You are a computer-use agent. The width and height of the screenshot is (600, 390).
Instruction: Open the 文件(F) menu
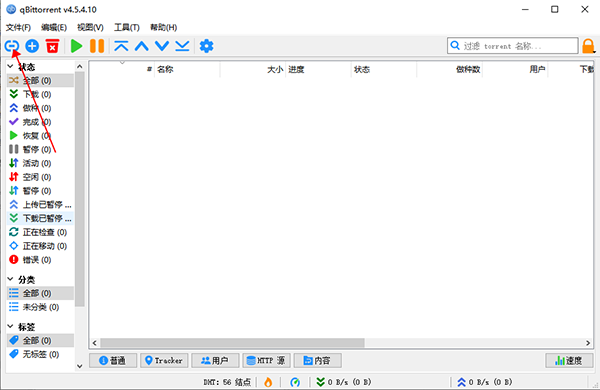(18, 28)
